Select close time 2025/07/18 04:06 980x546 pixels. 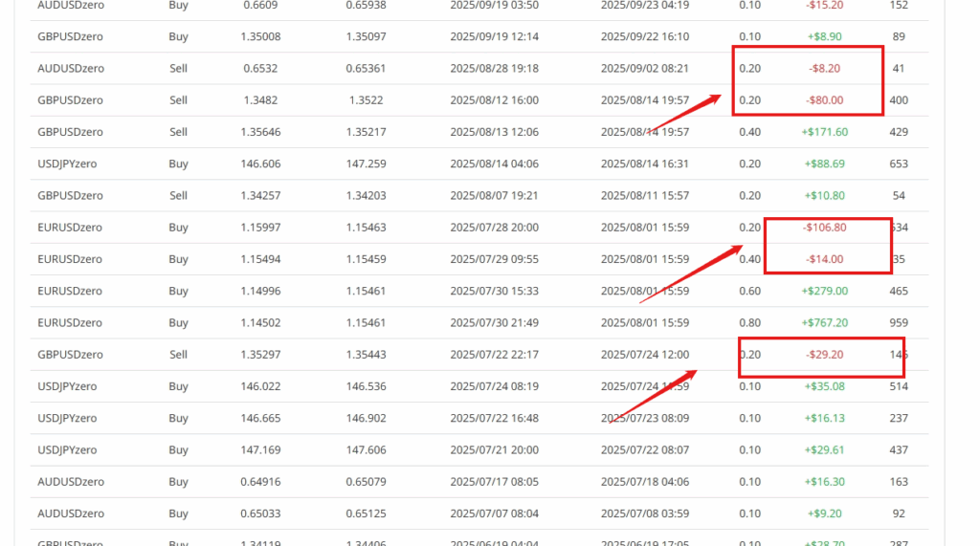pyautogui.click(x=644, y=482)
